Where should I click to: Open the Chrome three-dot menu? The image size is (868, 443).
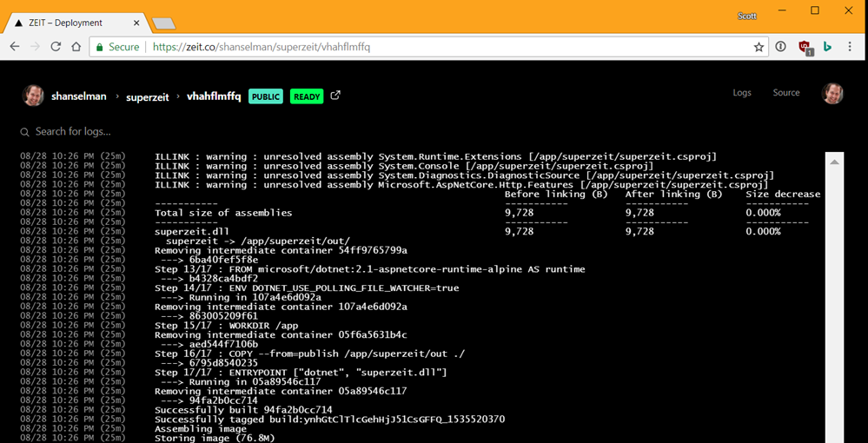pyautogui.click(x=850, y=47)
